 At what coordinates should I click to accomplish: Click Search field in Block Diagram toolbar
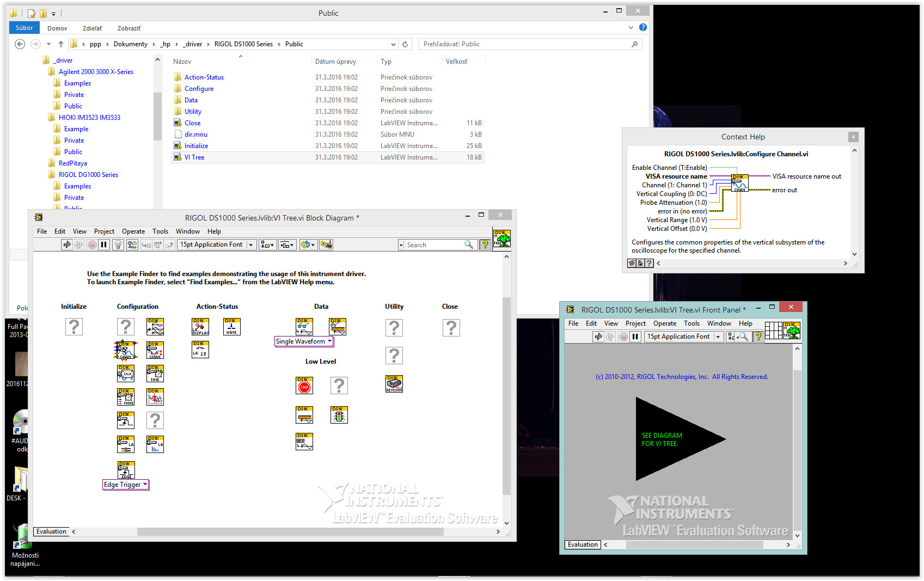click(437, 245)
